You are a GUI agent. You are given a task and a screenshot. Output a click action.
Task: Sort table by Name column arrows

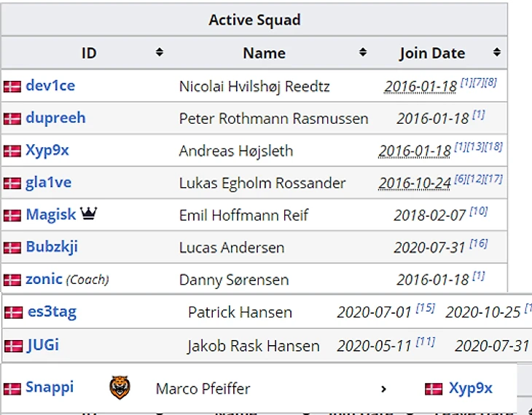362,52
